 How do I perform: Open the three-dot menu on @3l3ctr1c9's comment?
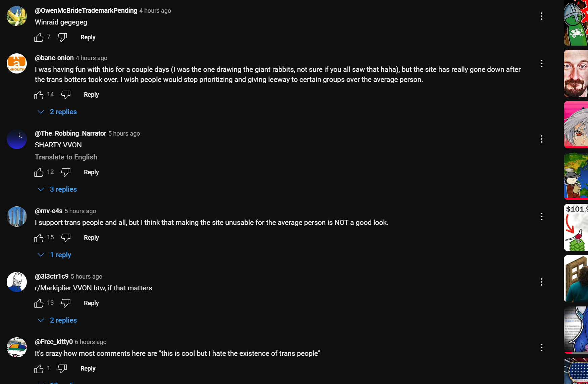tap(541, 282)
